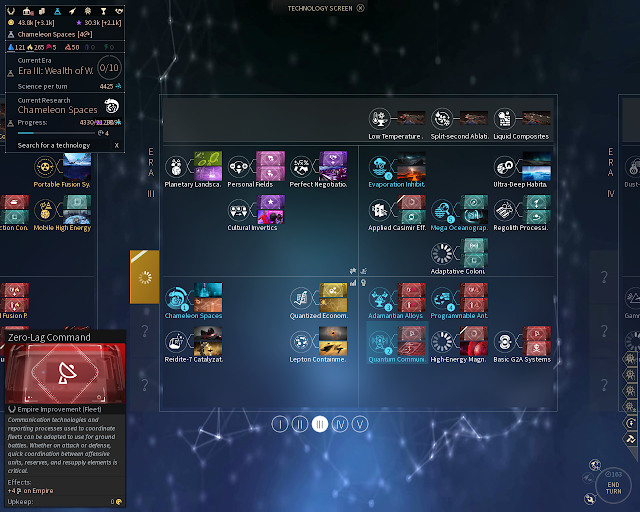Viewport: 640px width, 512px height.
Task: Select the Evaporation Inhibitors technology icon
Action: point(380,167)
